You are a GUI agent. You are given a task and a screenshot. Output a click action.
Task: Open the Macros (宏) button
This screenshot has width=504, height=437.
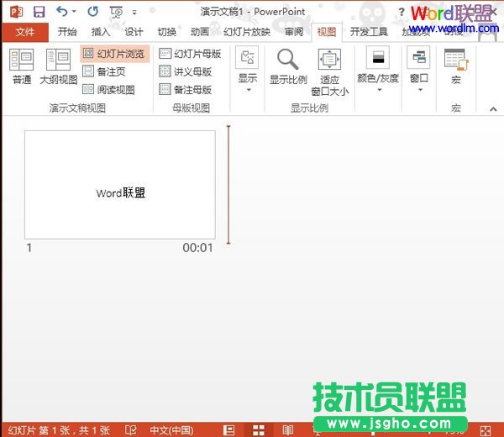pos(455,67)
